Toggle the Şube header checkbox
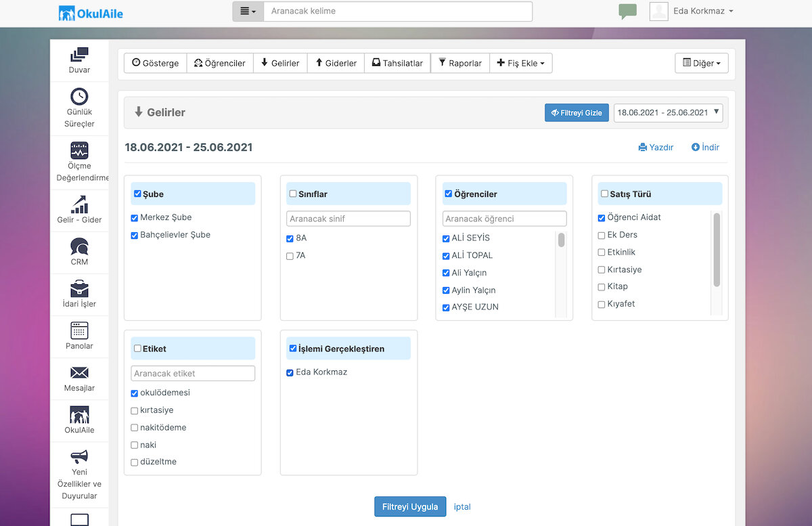Screen dimensions: 812x526 (137, 194)
